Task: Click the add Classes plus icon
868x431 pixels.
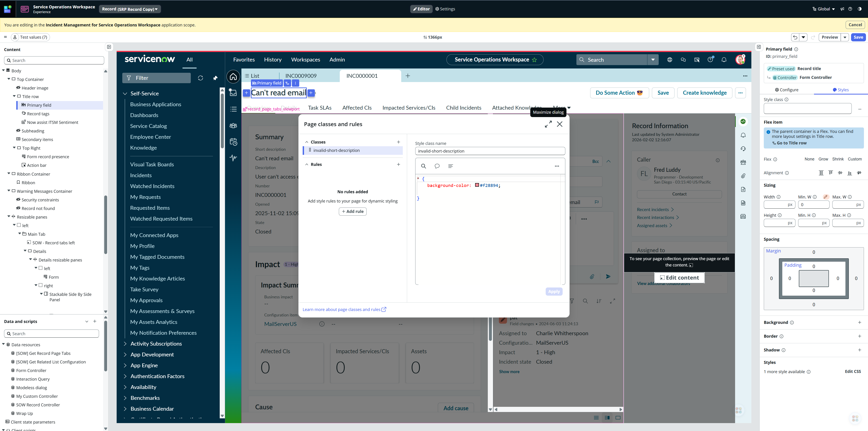Action: pyautogui.click(x=399, y=142)
